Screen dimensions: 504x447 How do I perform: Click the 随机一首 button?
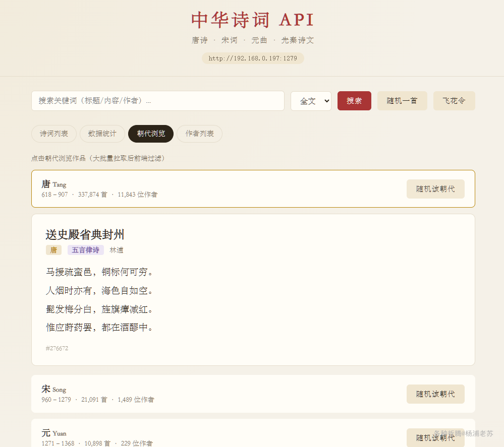[402, 101]
